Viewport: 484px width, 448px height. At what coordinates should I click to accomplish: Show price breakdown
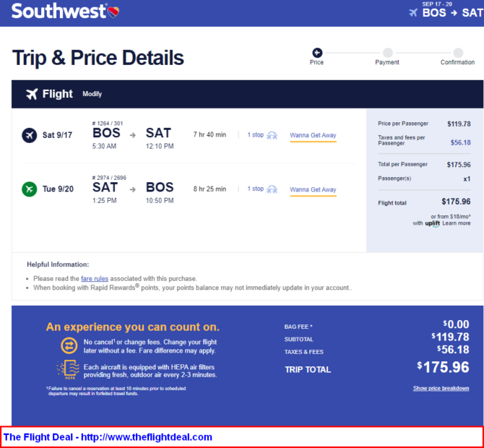(x=441, y=388)
